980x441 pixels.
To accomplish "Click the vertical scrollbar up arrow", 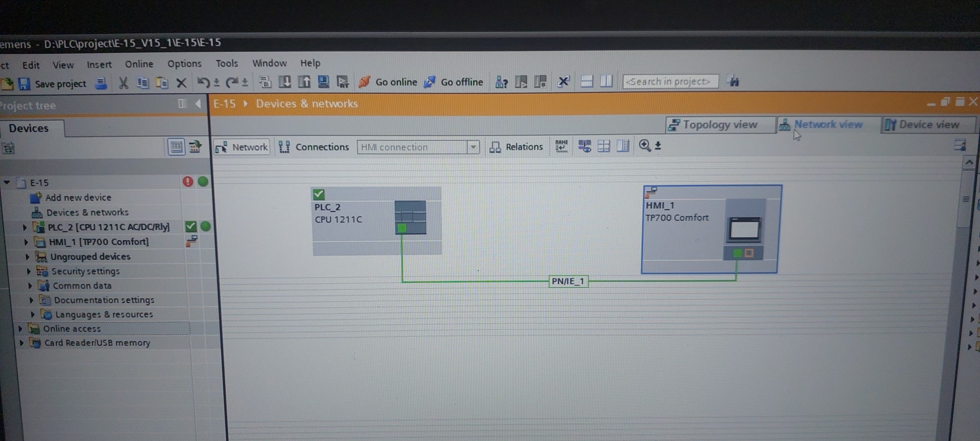I will point(969,163).
